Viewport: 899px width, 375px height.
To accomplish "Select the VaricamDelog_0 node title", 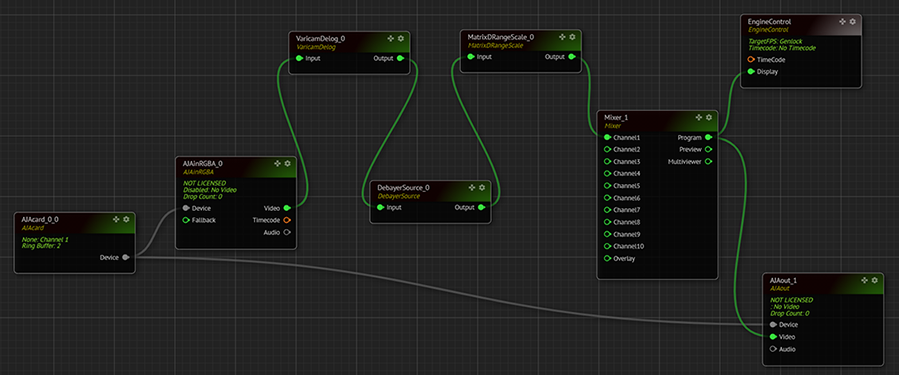I will tap(320, 38).
